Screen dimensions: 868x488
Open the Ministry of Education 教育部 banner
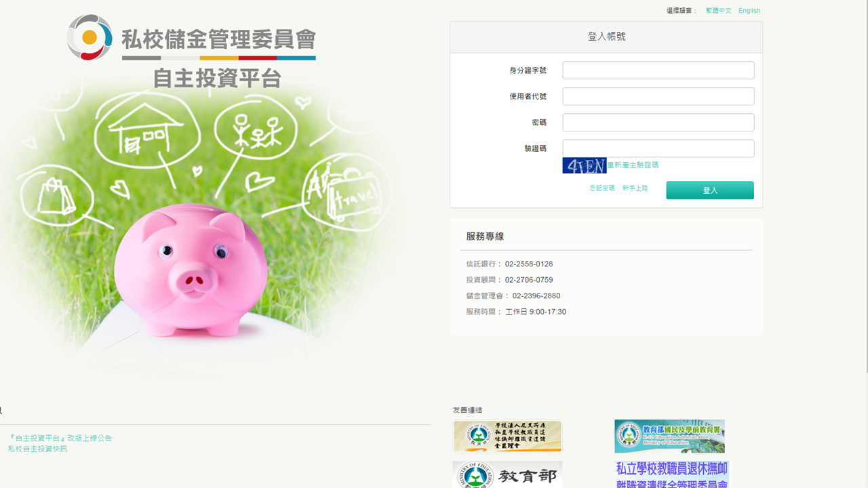[x=507, y=474]
